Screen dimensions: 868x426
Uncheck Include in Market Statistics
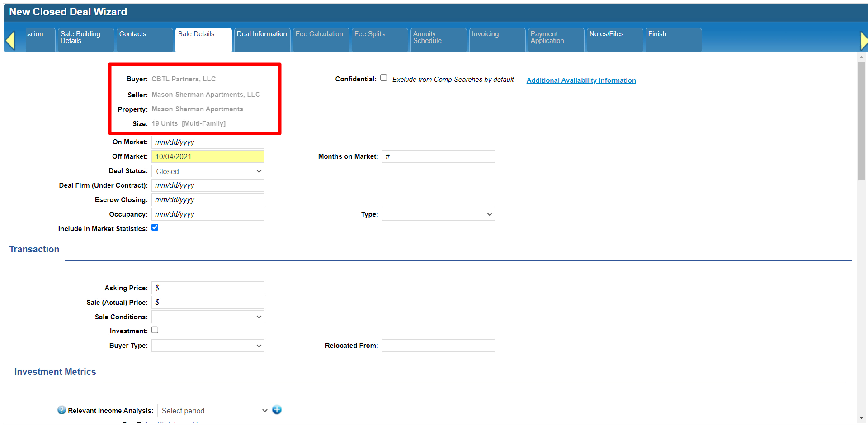[x=155, y=227]
